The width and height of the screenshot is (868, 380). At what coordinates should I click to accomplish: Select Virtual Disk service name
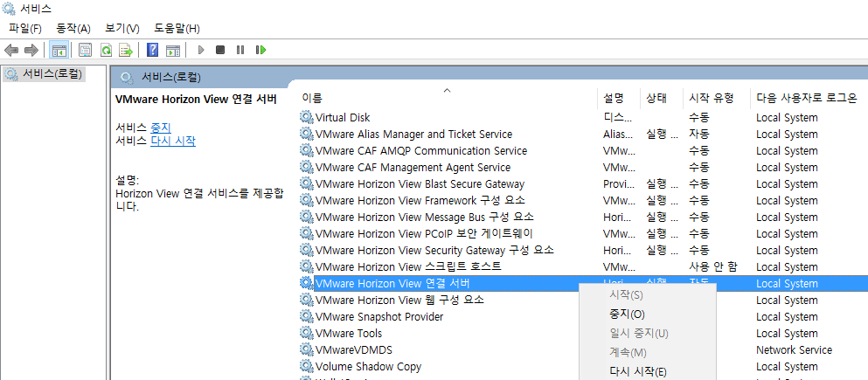(x=342, y=117)
